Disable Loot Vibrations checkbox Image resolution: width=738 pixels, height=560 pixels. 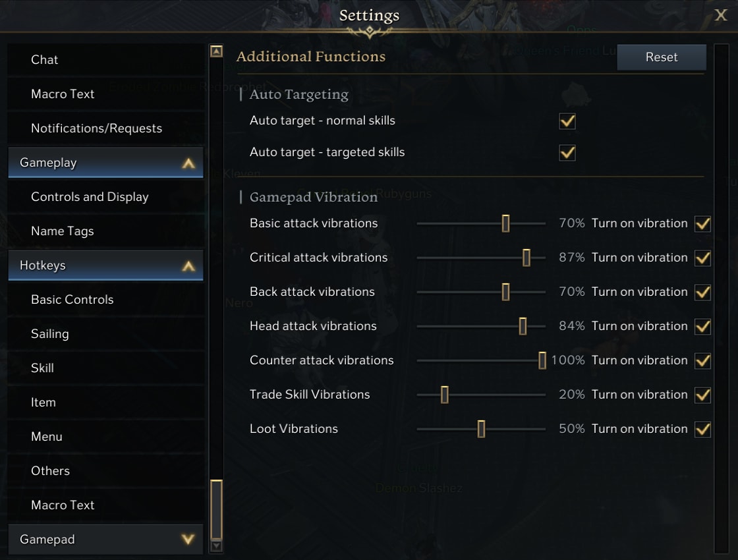coord(702,429)
